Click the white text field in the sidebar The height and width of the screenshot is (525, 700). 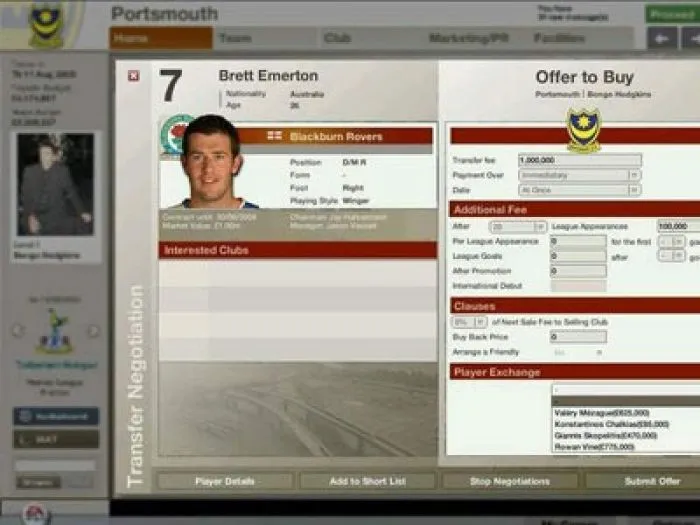(55, 465)
